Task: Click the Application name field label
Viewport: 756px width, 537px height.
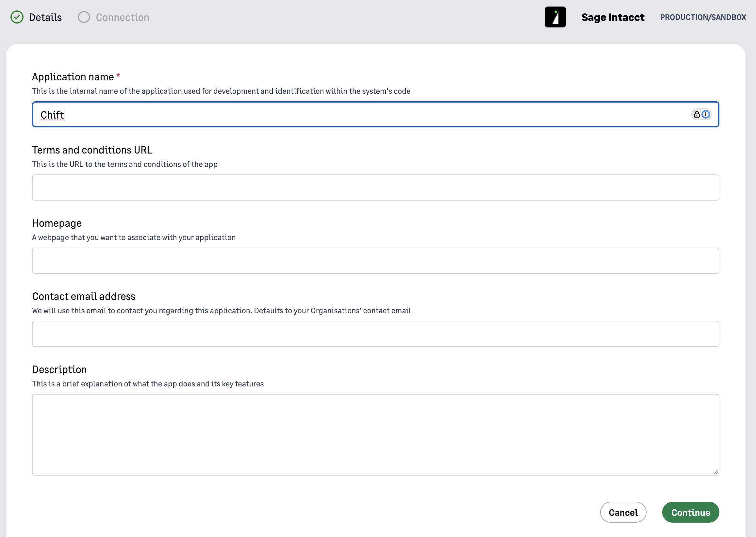Action: click(x=73, y=77)
